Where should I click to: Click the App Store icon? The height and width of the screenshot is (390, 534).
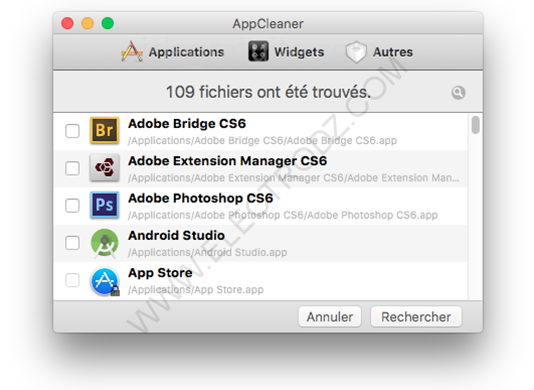coord(105,281)
